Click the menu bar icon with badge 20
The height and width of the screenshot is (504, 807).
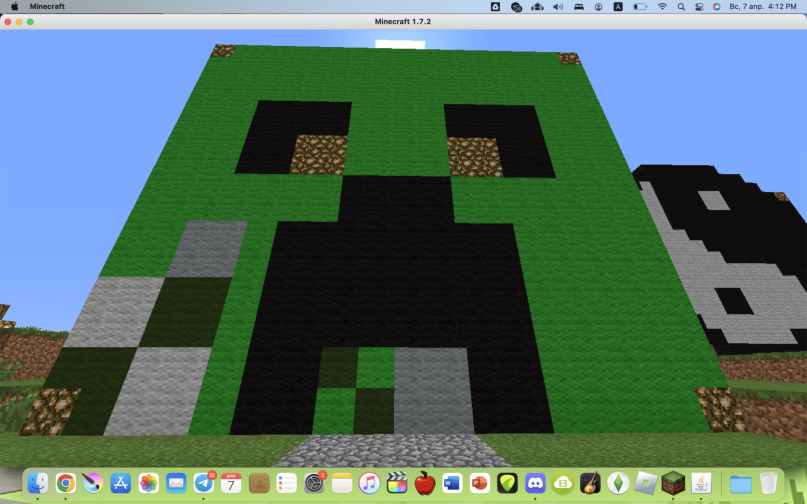(516, 7)
